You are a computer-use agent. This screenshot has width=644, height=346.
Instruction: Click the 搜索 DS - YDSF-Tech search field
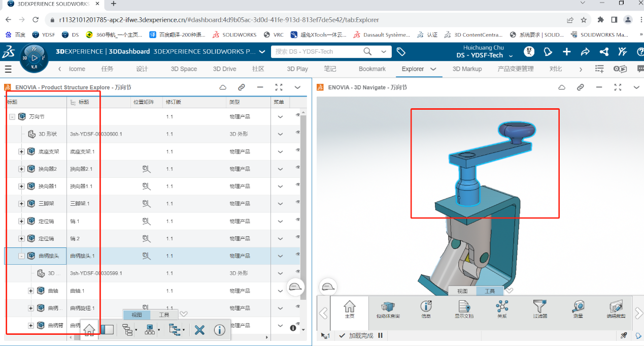pos(317,52)
